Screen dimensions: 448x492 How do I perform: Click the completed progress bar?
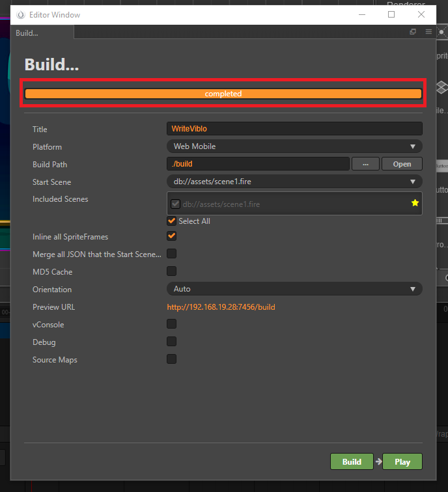pyautogui.click(x=223, y=94)
